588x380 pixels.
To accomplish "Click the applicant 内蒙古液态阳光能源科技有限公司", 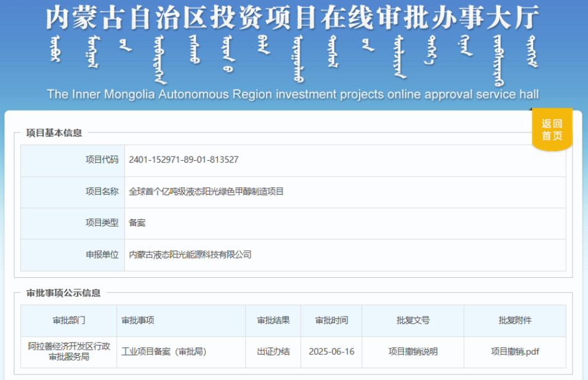I will pos(190,254).
